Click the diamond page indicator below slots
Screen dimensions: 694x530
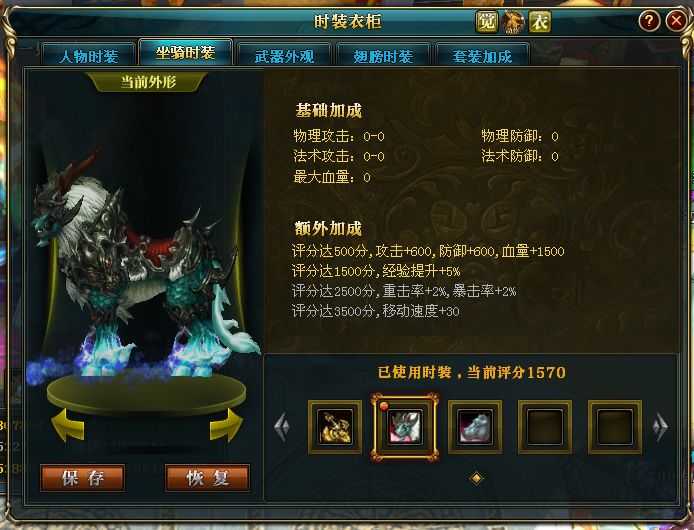(x=476, y=478)
